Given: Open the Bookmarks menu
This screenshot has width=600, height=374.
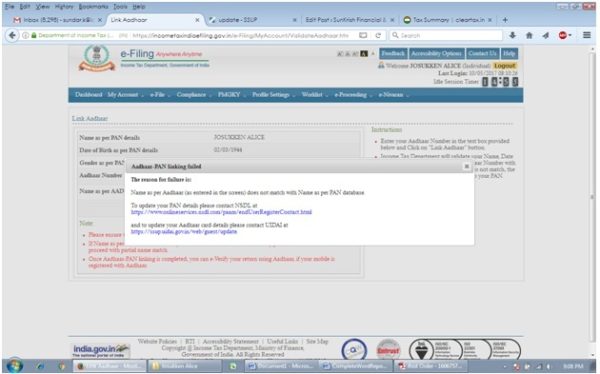Looking at the screenshot, I should click(93, 7).
